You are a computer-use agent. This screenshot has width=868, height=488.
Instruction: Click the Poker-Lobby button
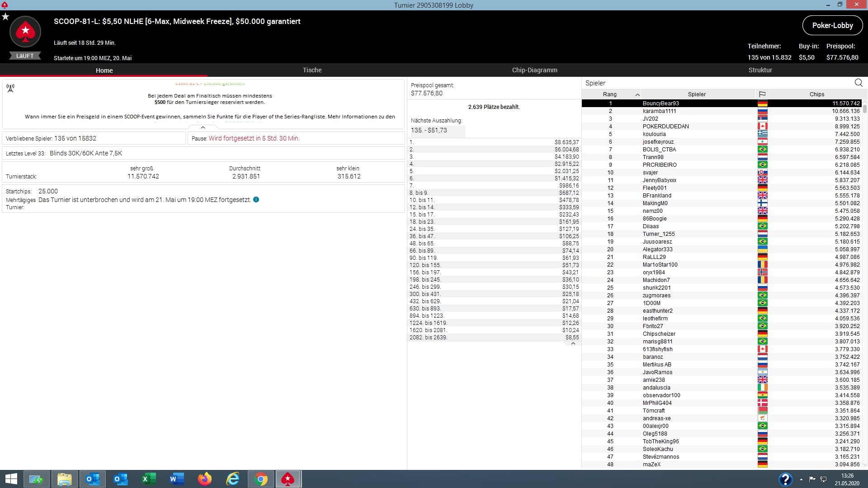pyautogui.click(x=832, y=25)
